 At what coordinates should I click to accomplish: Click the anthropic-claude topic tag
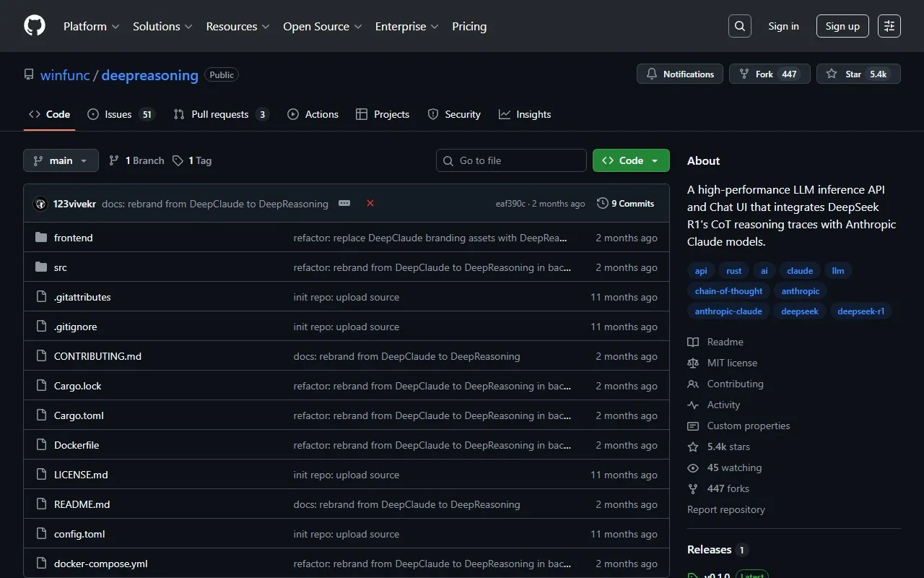(728, 311)
